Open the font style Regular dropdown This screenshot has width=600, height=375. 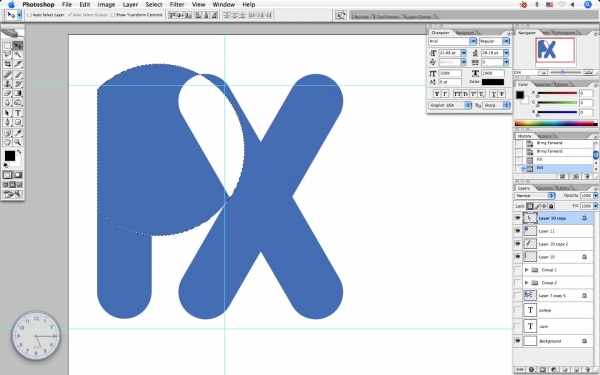tap(507, 41)
